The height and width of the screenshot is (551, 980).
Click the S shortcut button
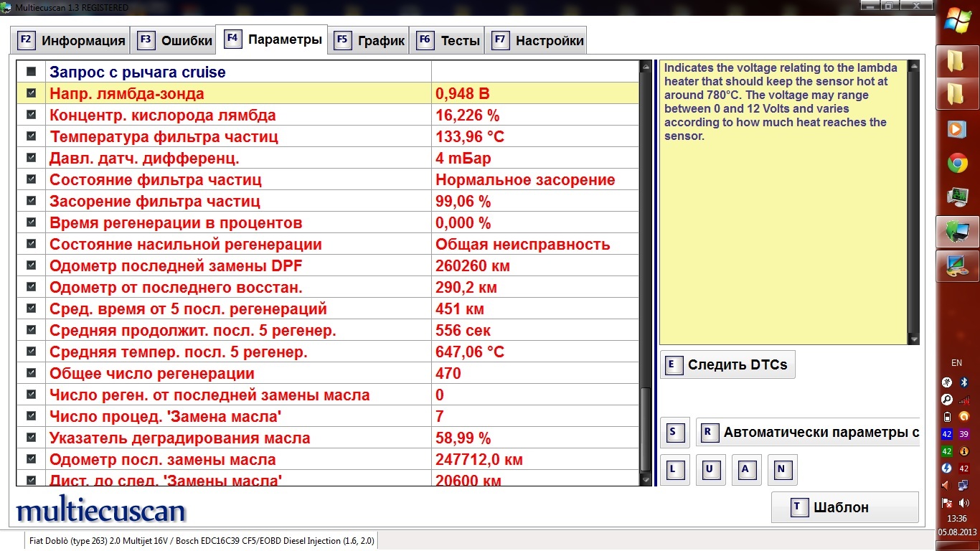pos(674,432)
